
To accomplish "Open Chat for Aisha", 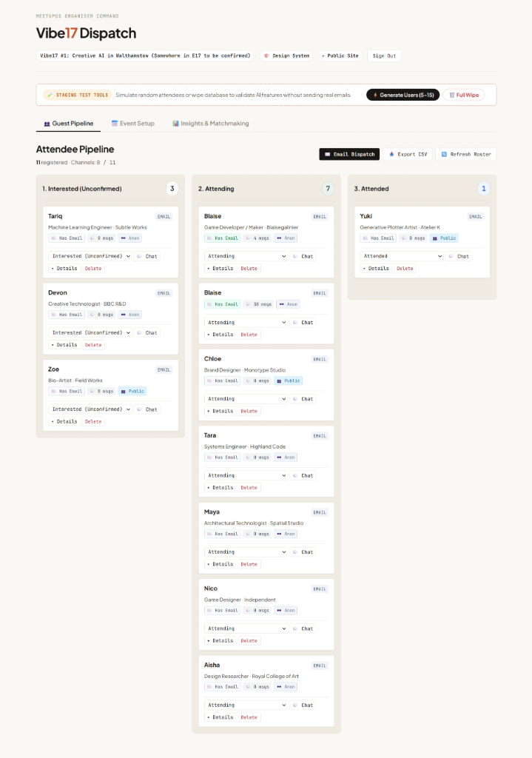I will [x=303, y=705].
